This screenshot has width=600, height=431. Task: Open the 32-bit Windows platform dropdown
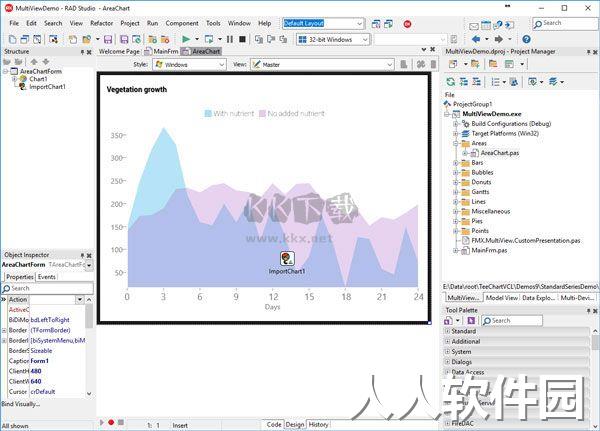click(365, 39)
